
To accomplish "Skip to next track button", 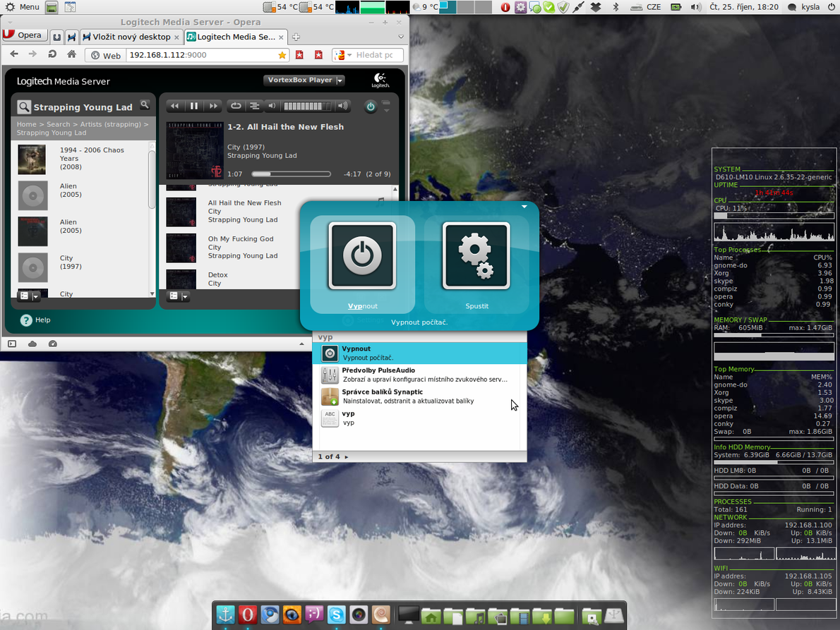I will [213, 106].
